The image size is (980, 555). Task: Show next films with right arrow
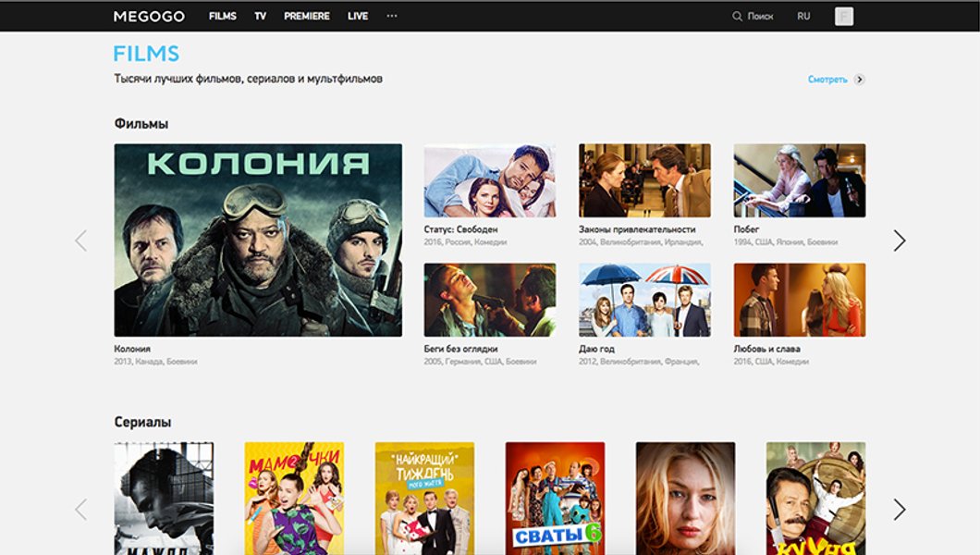(x=899, y=240)
